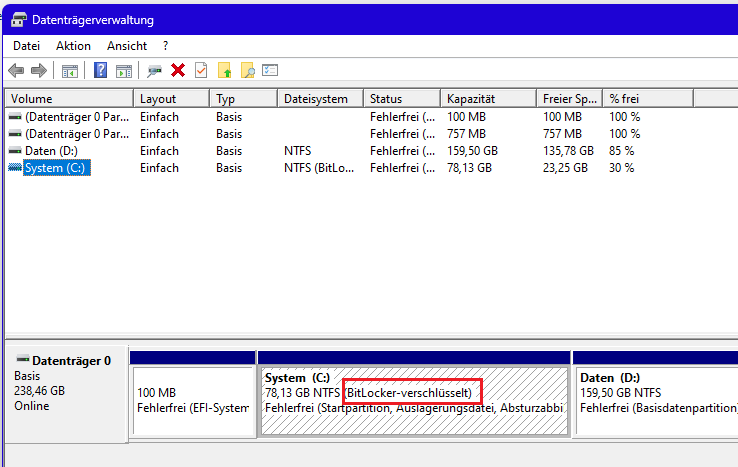
Task: Open the ? help menu
Action: click(x=165, y=46)
